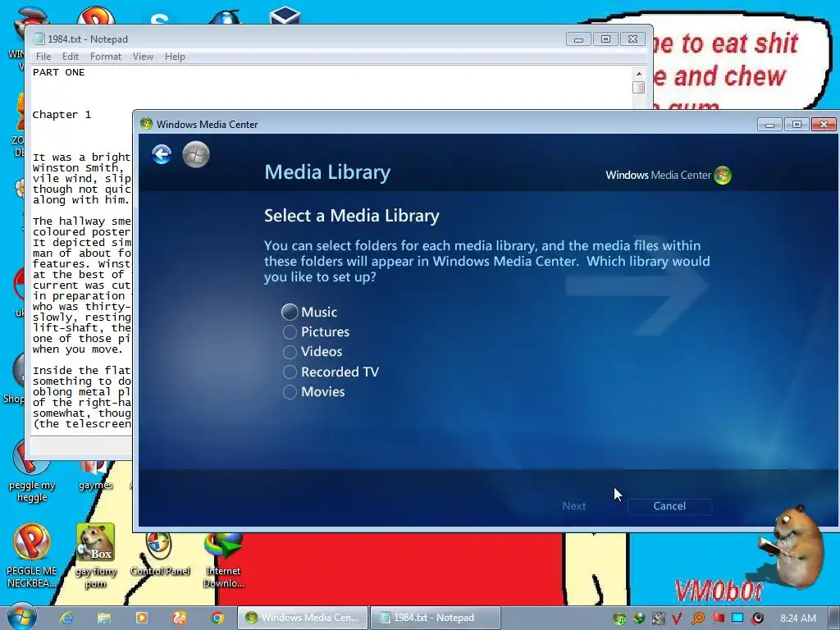840x630 pixels.
Task: Click the Next button in Media Library
Action: [573, 505]
